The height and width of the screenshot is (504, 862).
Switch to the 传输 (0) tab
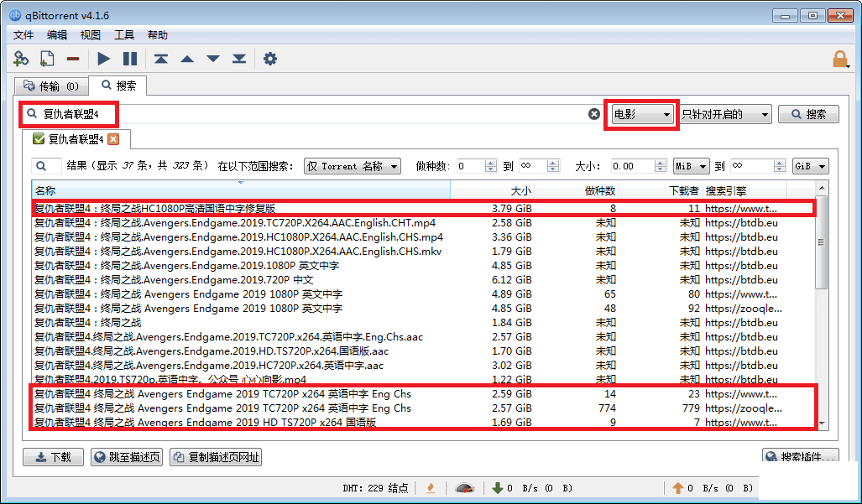(x=51, y=86)
